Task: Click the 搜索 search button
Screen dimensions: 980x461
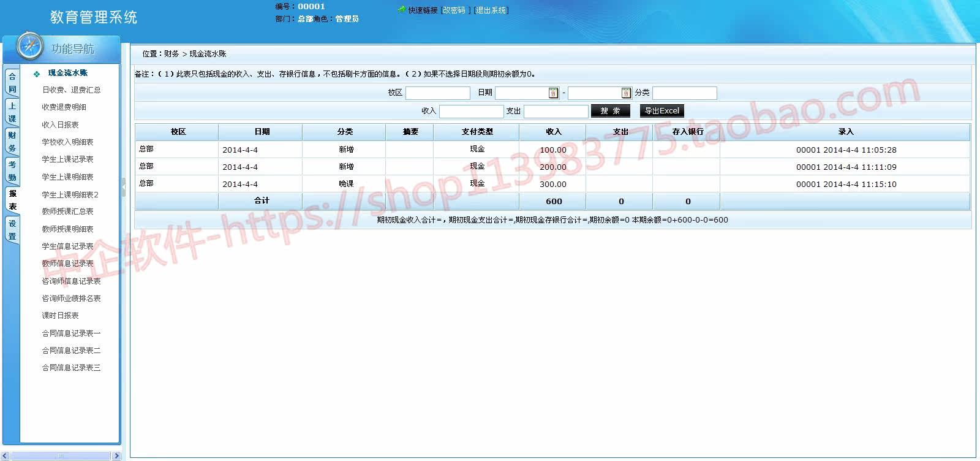Action: 610,111
